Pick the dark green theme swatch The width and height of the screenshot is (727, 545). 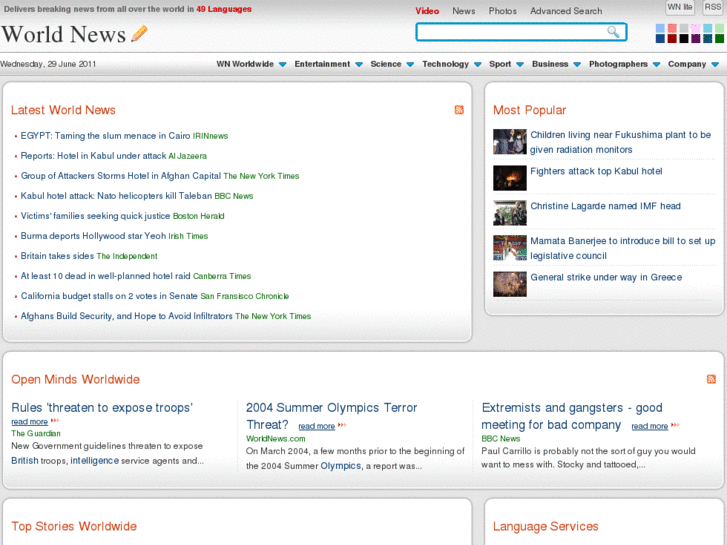(719, 38)
